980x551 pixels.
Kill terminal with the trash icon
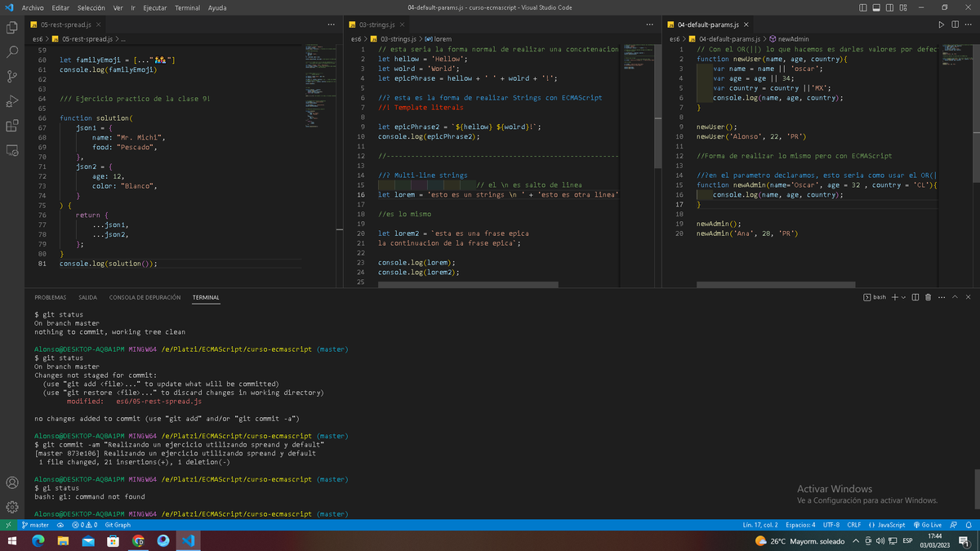[929, 297]
